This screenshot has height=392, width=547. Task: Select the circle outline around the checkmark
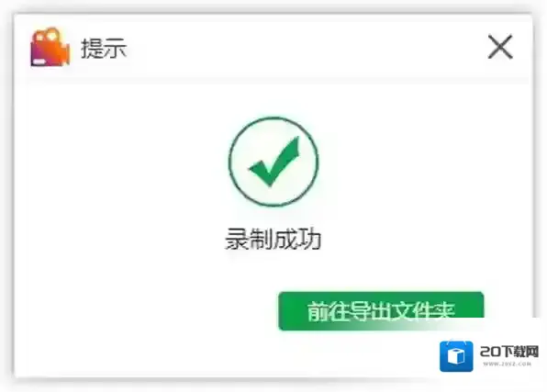click(273, 162)
